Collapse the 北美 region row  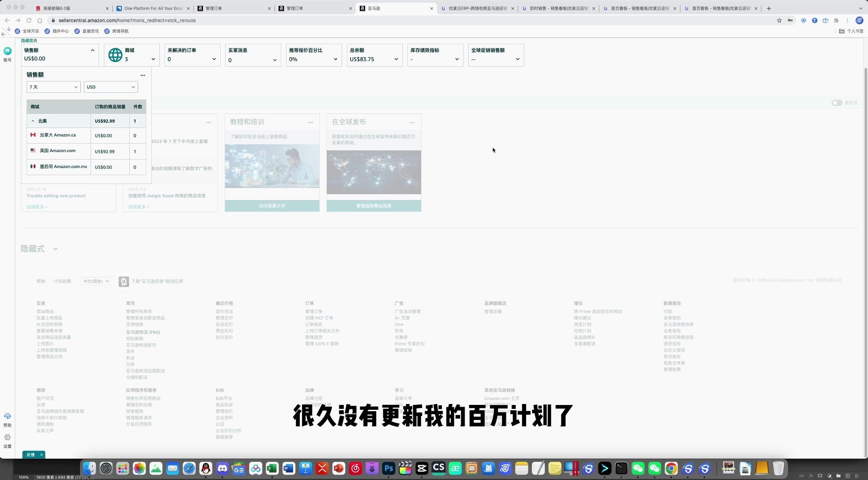33,121
